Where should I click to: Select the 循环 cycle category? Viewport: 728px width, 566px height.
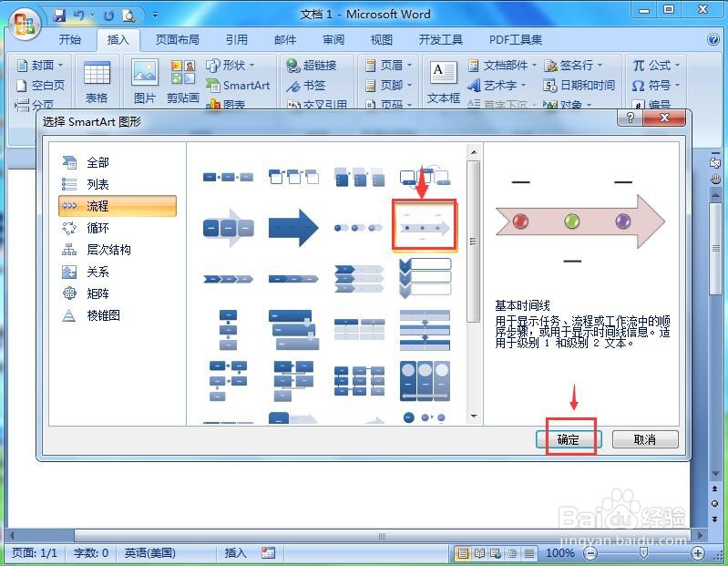coord(117,228)
